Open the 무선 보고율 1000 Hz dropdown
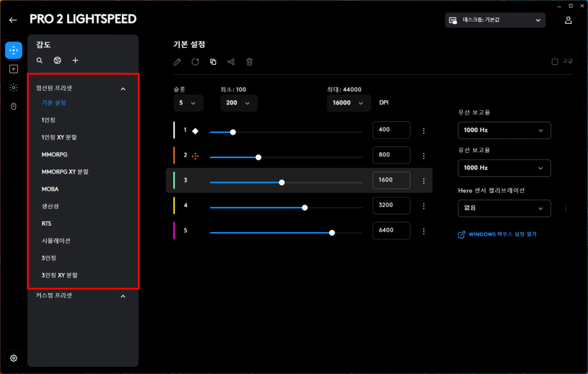Viewport: 588px width, 374px height. coord(504,130)
